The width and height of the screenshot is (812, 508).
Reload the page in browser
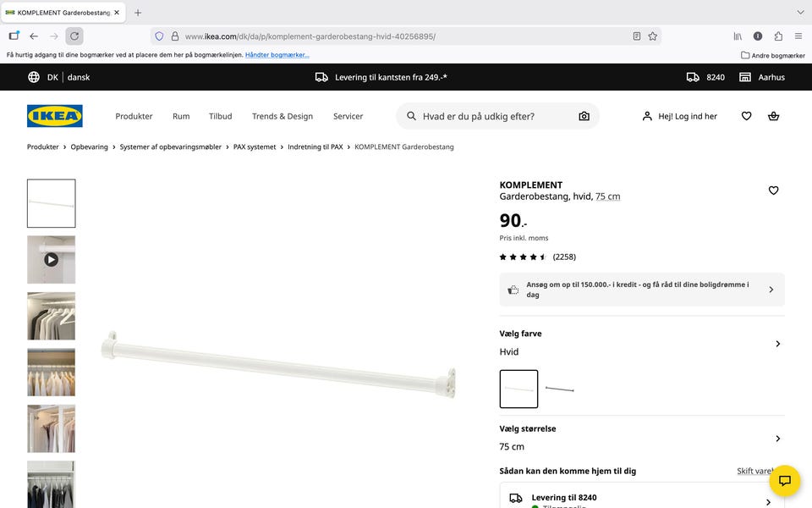pos(74,36)
